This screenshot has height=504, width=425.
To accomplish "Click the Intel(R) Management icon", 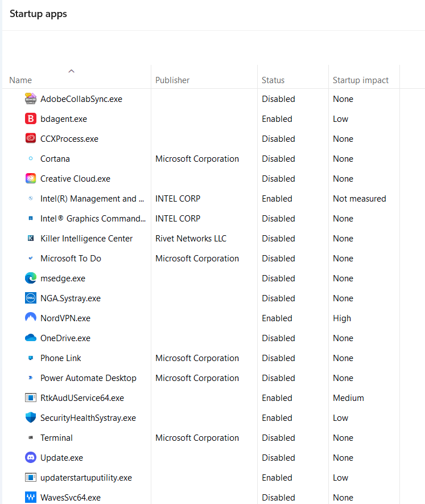I will 31,198.
